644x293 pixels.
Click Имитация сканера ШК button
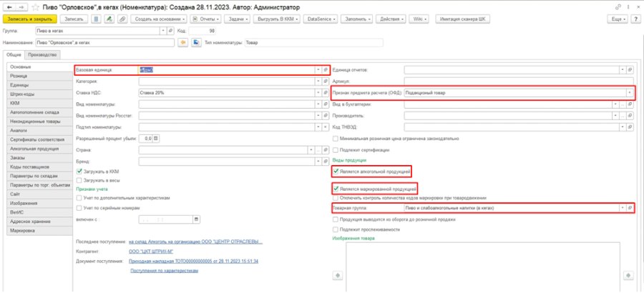click(462, 19)
